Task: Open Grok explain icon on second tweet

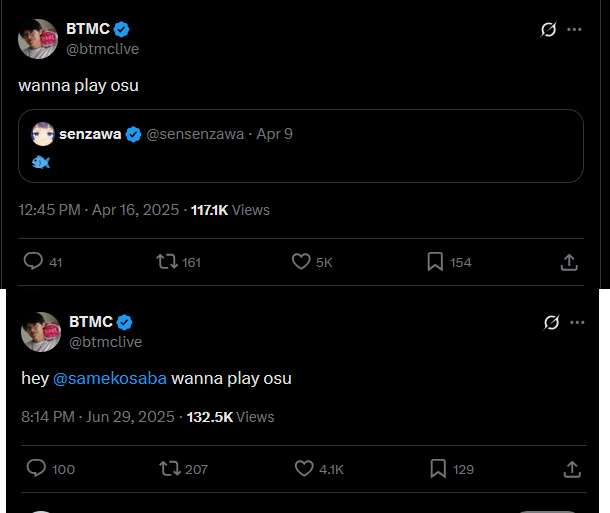Action: click(x=552, y=322)
